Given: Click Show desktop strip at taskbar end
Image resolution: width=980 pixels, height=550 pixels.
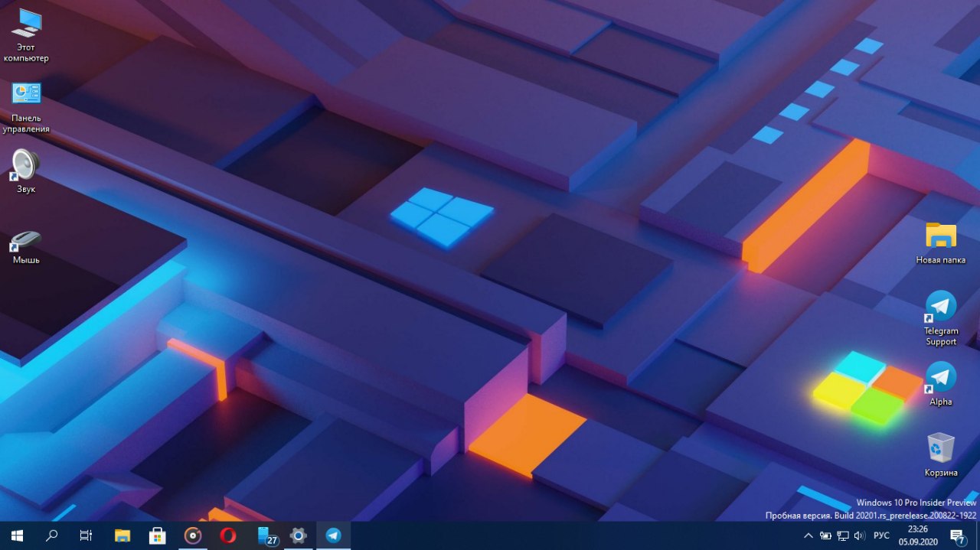Looking at the screenshot, I should point(978,535).
